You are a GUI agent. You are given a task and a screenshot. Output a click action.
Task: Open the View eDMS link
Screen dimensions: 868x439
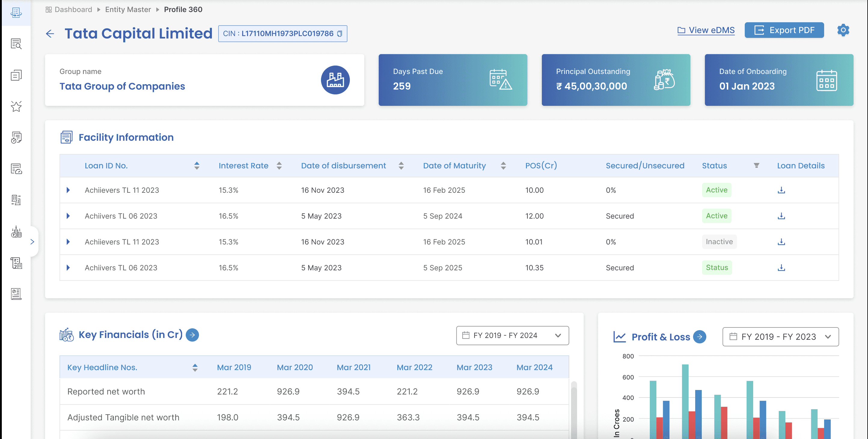pyautogui.click(x=706, y=30)
